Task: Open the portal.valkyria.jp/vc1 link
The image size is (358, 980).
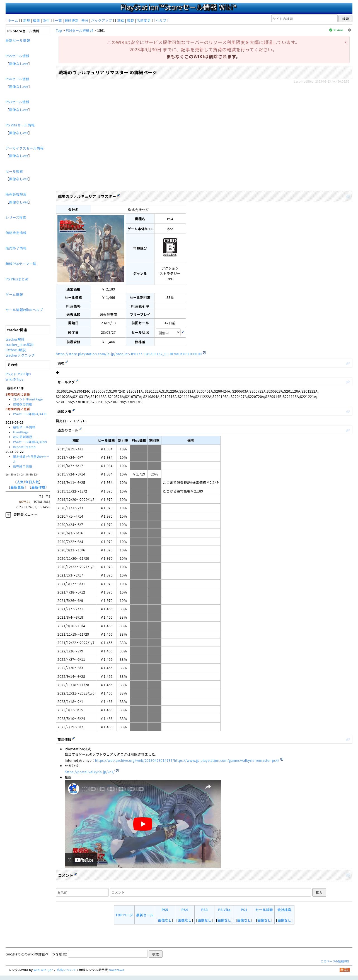Action: tap(90, 772)
